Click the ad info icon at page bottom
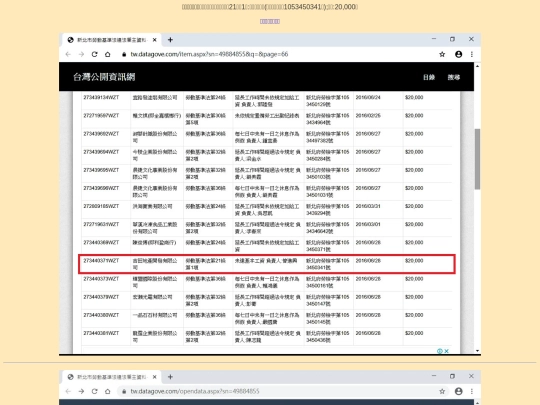This screenshot has width=540, height=405. pyautogui.click(x=439, y=351)
